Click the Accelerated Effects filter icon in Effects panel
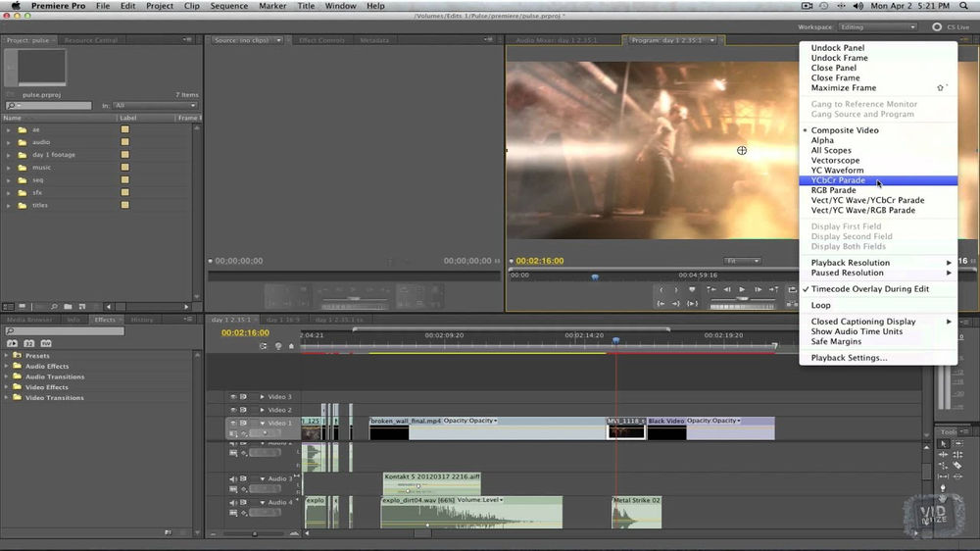This screenshot has width=980, height=551. click(x=13, y=343)
